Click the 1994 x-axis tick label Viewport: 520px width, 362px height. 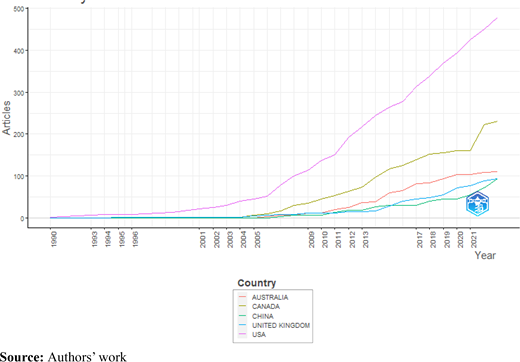tap(108, 239)
